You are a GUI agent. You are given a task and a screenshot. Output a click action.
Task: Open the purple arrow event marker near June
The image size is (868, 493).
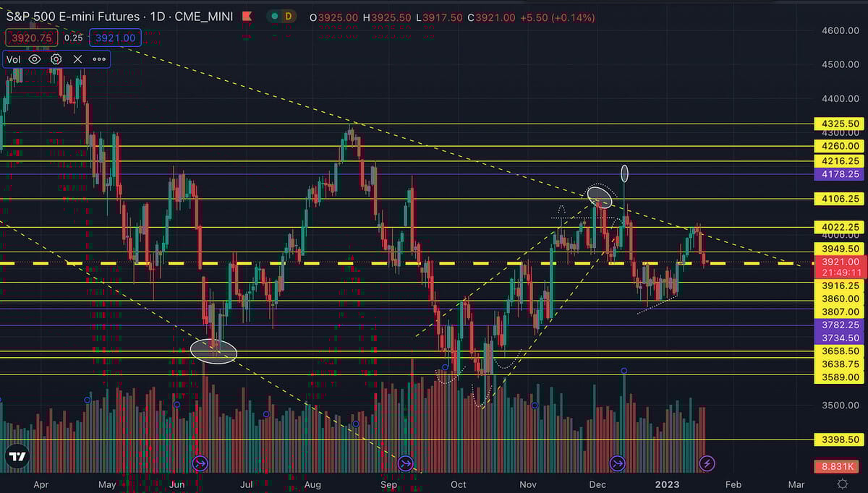pos(201,463)
